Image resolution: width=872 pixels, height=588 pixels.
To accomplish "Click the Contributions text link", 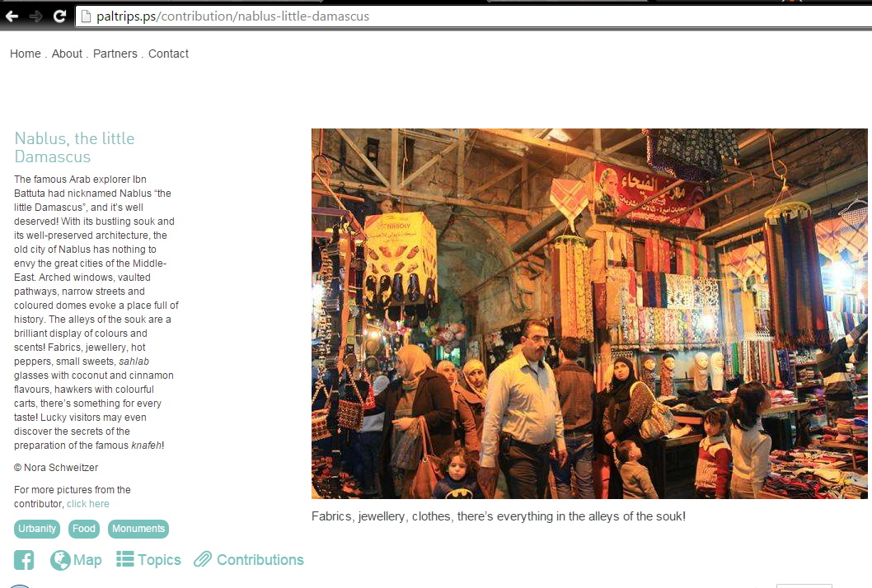I will [x=260, y=560].
